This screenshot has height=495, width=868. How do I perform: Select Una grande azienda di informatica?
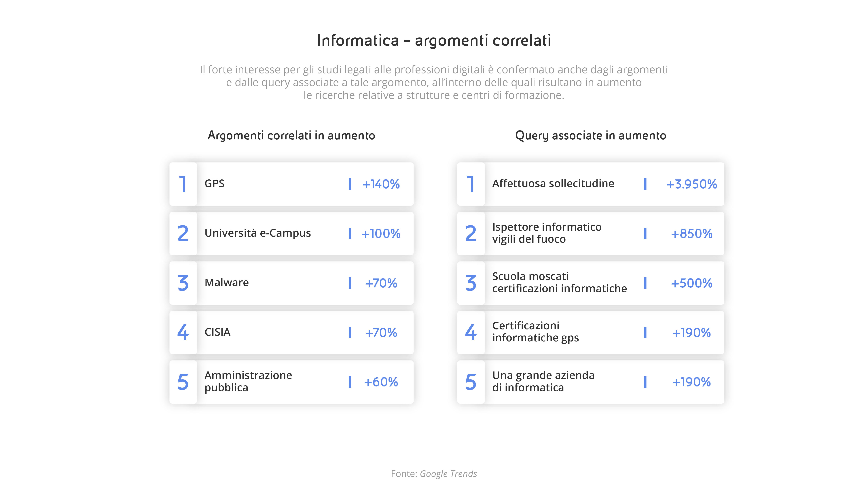(x=543, y=382)
